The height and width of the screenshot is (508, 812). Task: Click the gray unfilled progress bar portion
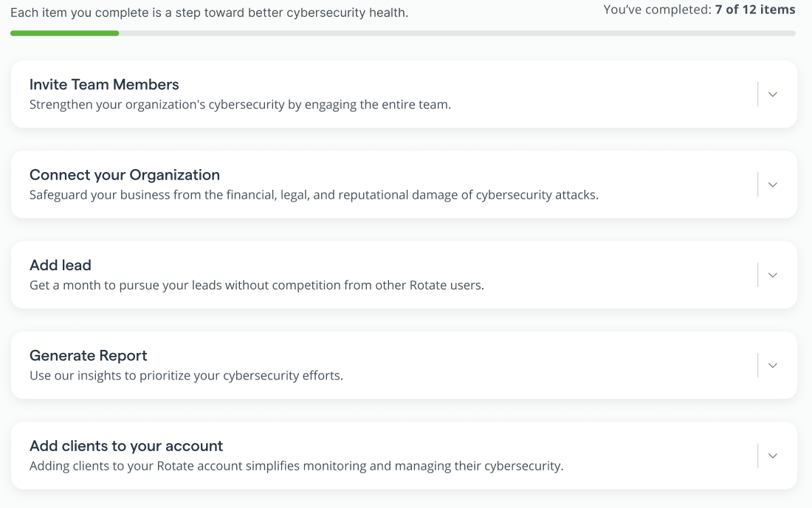click(458, 33)
